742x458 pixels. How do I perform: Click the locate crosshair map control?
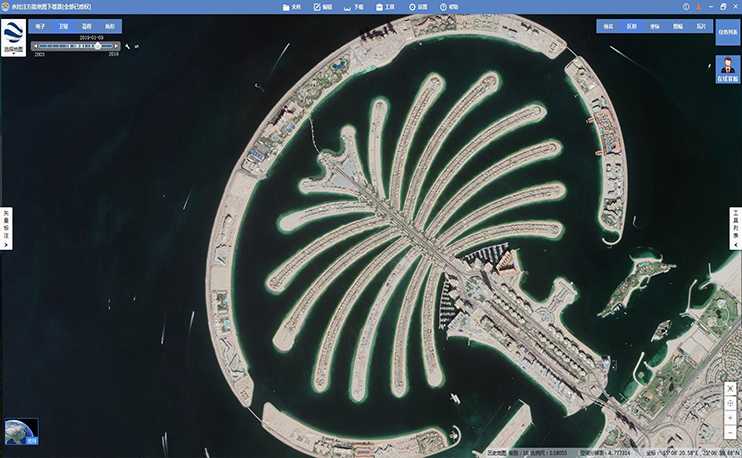pos(730,403)
